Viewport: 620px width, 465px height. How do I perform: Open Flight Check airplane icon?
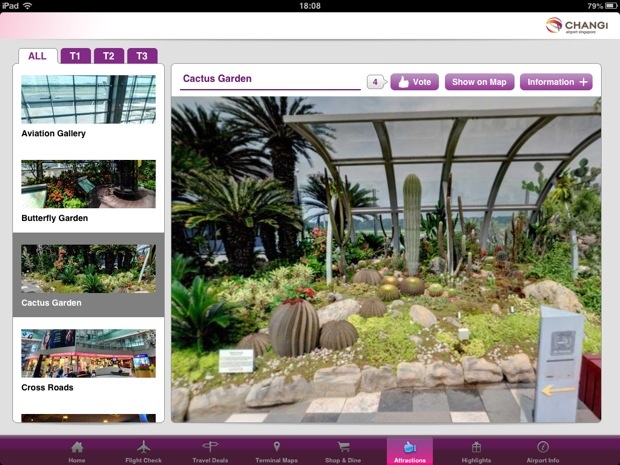[143, 450]
